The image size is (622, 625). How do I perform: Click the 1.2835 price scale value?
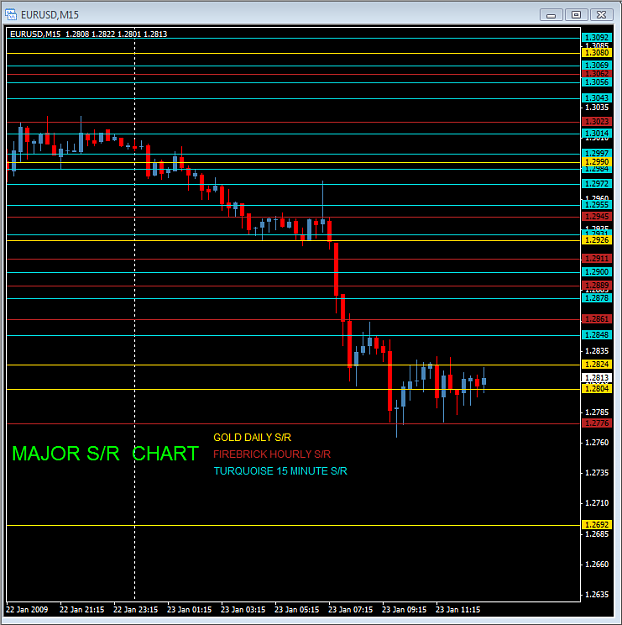click(x=597, y=351)
